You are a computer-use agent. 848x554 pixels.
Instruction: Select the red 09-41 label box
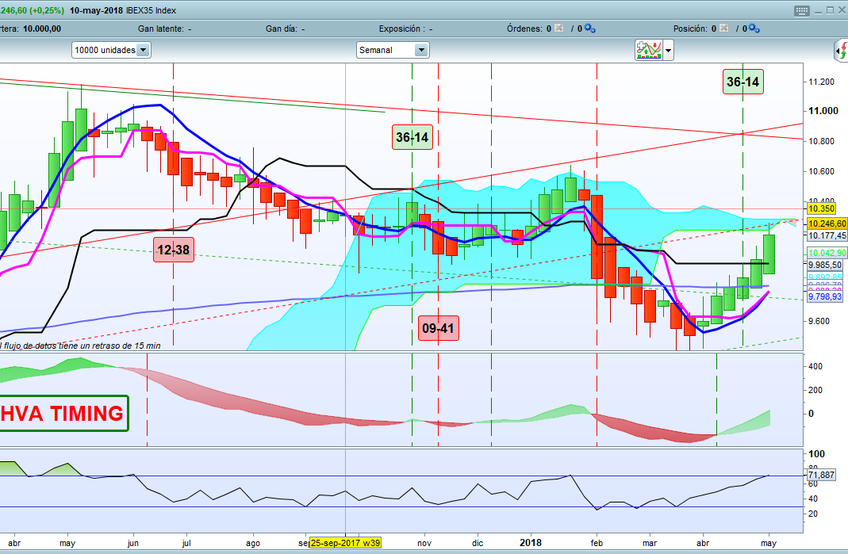tap(438, 328)
